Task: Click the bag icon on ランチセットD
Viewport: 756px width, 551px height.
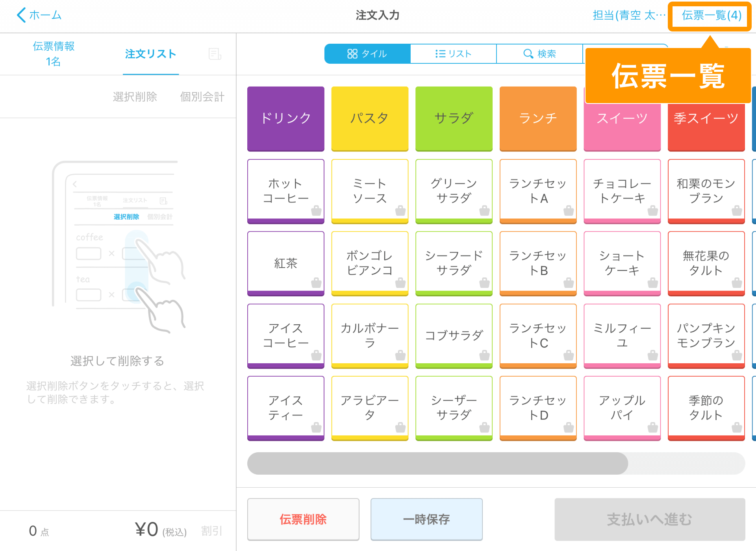Action: [569, 427]
